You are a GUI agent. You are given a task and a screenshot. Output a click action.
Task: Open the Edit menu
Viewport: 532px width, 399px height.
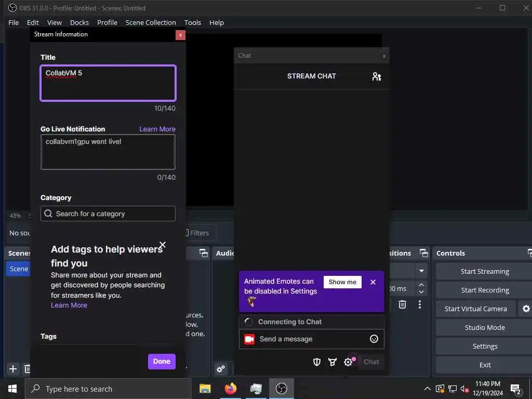coord(33,22)
